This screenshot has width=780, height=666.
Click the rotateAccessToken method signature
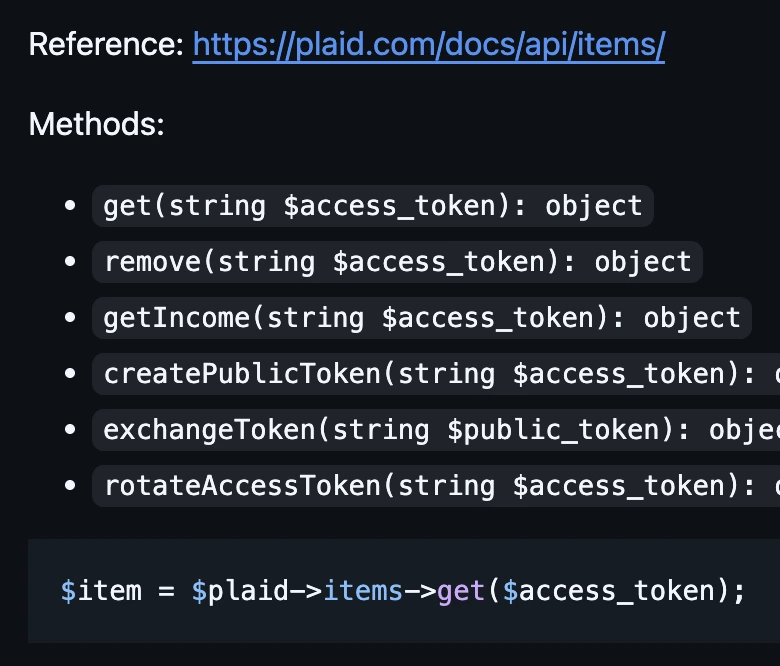(x=440, y=486)
